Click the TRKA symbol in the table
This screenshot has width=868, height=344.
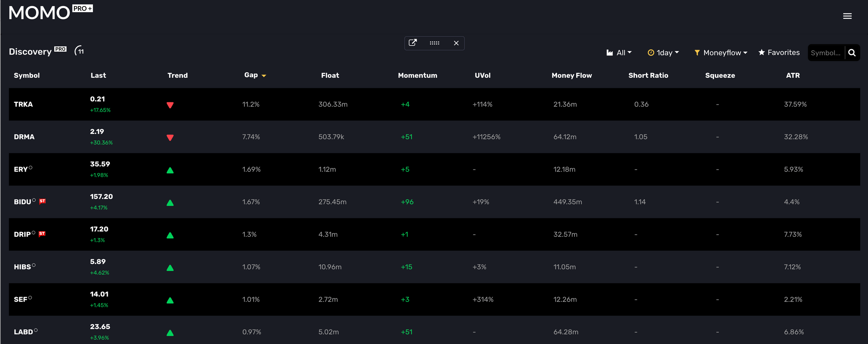[x=23, y=104]
